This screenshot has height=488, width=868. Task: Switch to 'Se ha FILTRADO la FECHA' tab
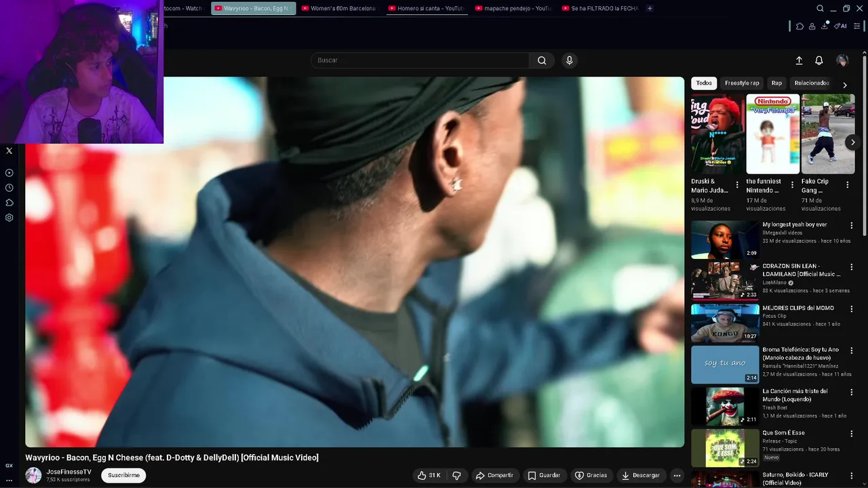[600, 8]
